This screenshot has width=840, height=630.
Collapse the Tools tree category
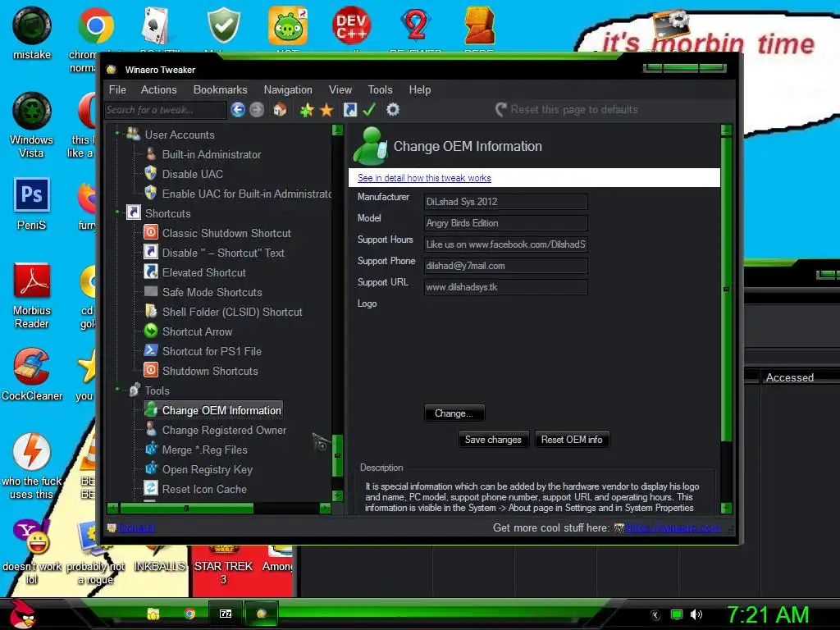[117, 390]
